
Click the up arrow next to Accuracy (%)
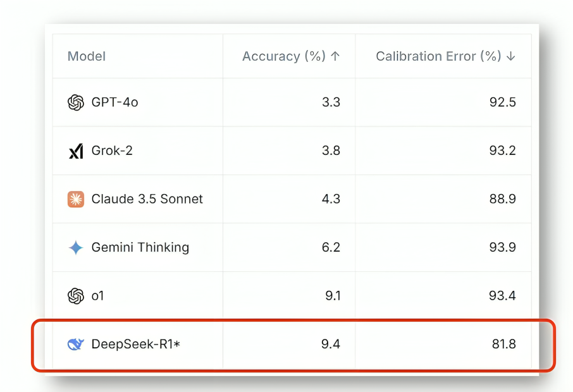click(x=335, y=56)
